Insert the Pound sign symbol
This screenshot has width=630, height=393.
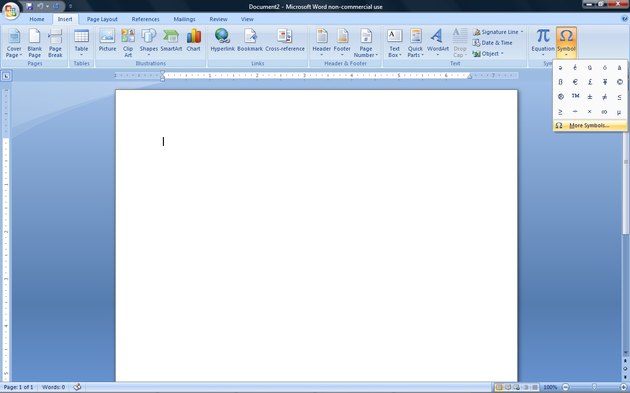coord(590,82)
